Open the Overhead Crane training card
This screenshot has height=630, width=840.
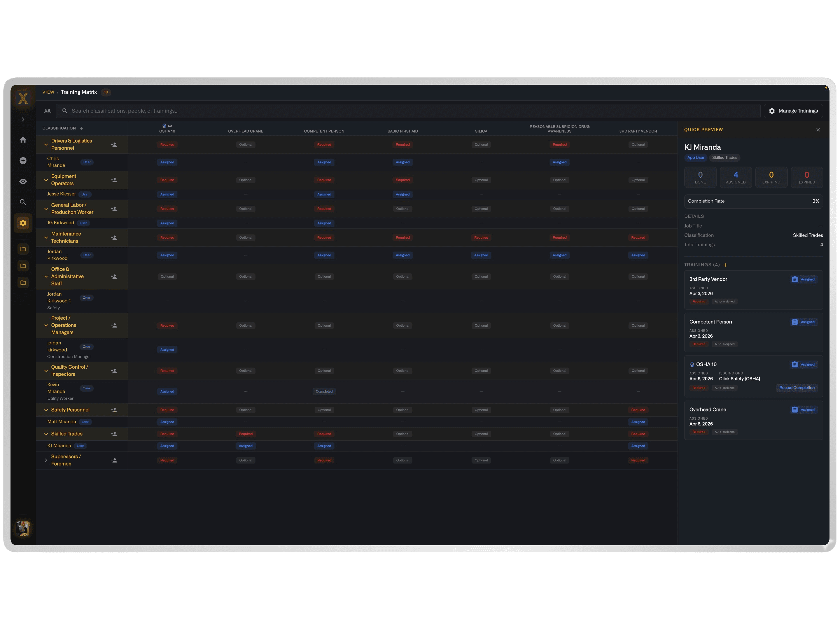point(753,420)
